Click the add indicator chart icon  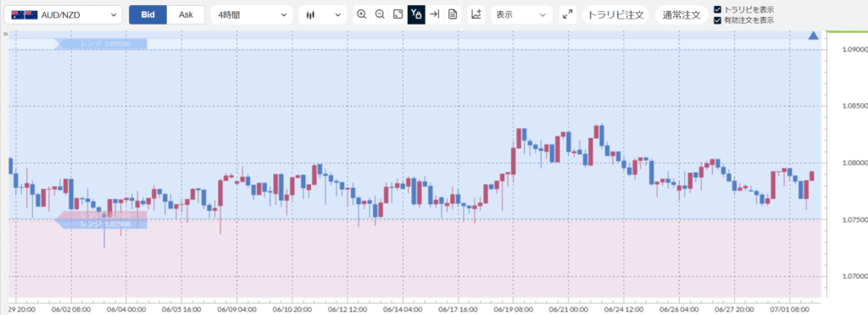476,15
